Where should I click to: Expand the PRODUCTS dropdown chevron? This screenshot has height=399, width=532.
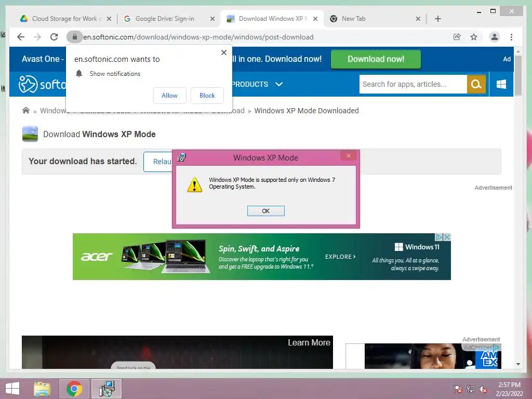pos(279,84)
